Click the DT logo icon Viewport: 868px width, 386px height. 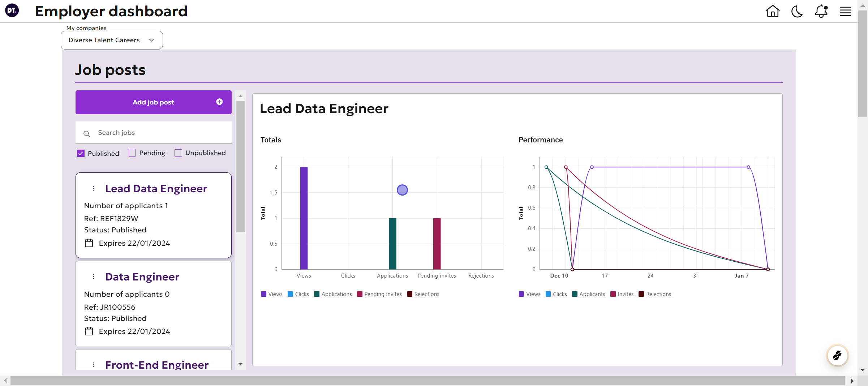(12, 10)
